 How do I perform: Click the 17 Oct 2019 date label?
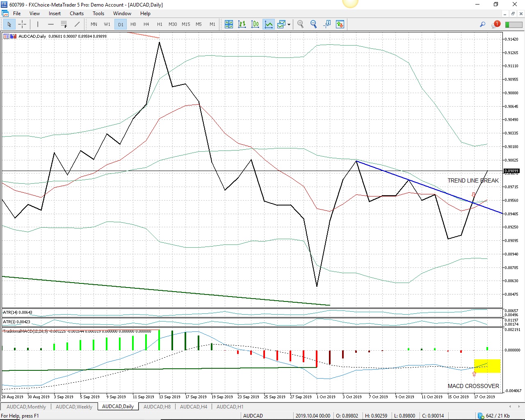[484, 397]
